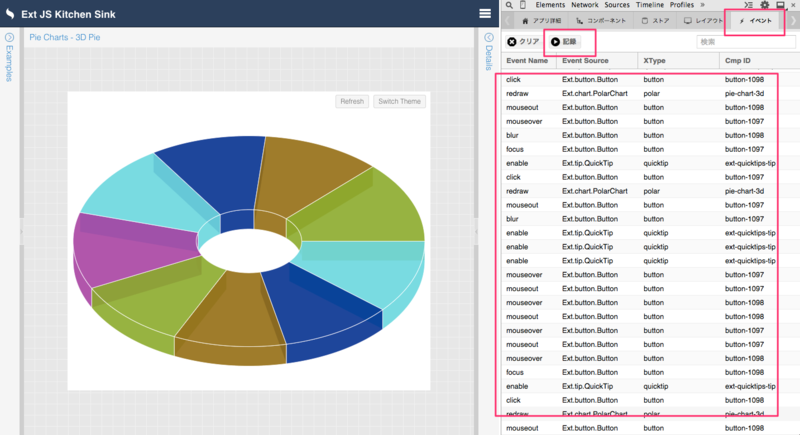Switch to the レイアウト tab

pyautogui.click(x=704, y=21)
